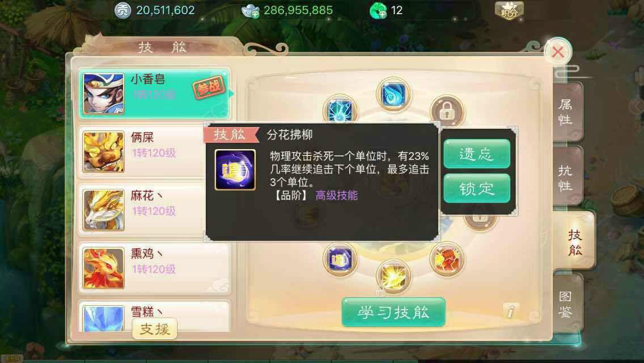
Task: Switch to the 属性 attributes tab
Action: click(x=567, y=112)
